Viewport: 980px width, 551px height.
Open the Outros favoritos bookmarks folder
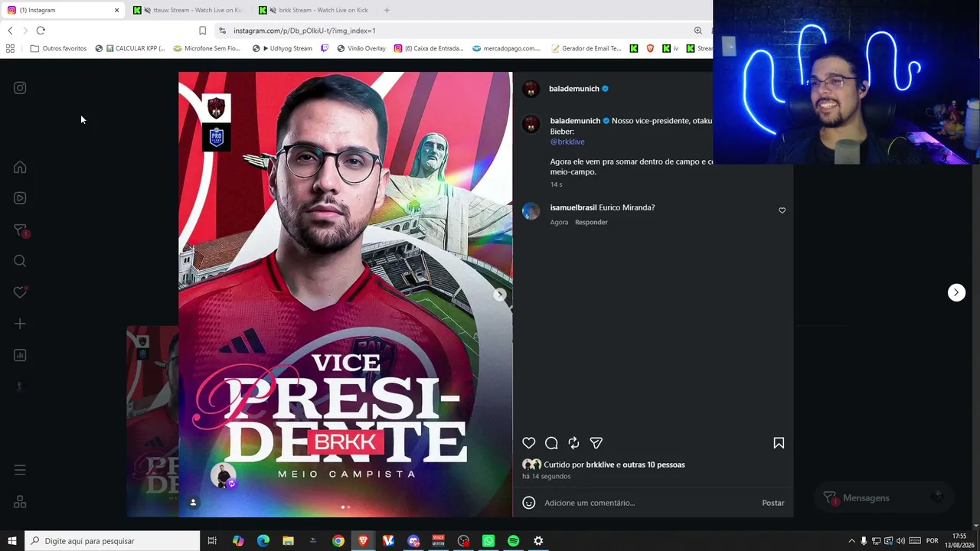point(58,48)
